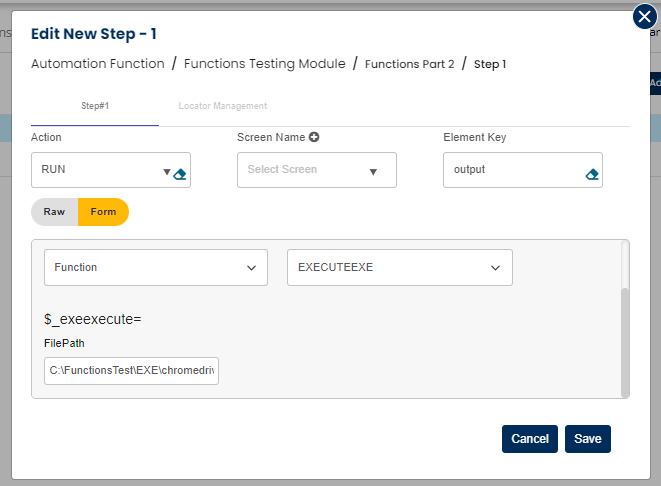Navigate to Functions Part 2 breadcrumb
The image size is (661, 486).
tap(409, 64)
